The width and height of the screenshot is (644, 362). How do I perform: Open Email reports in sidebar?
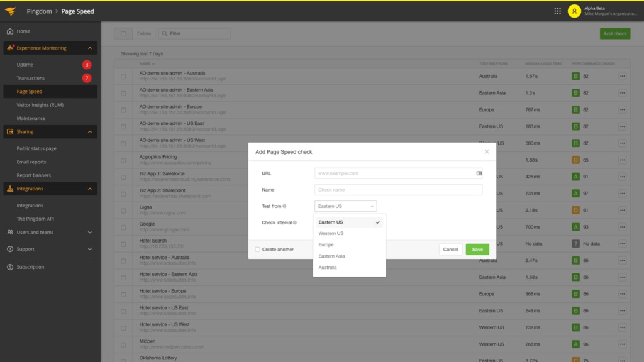pos(31,162)
